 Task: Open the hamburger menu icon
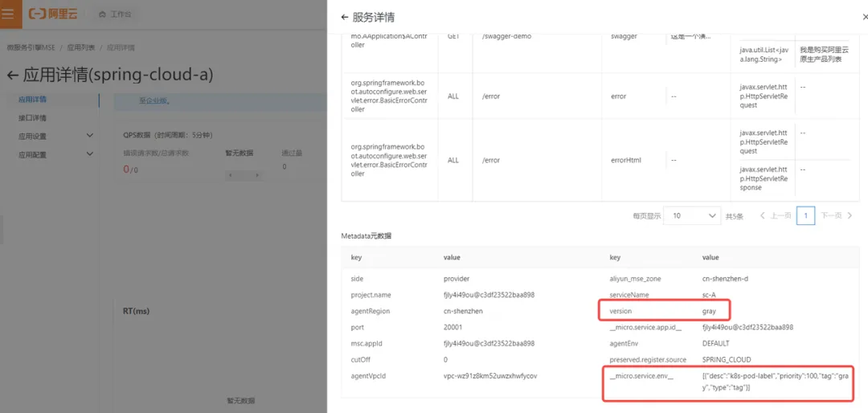pos(10,14)
